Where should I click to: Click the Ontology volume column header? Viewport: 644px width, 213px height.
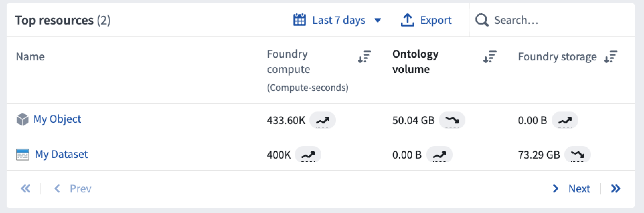(415, 61)
